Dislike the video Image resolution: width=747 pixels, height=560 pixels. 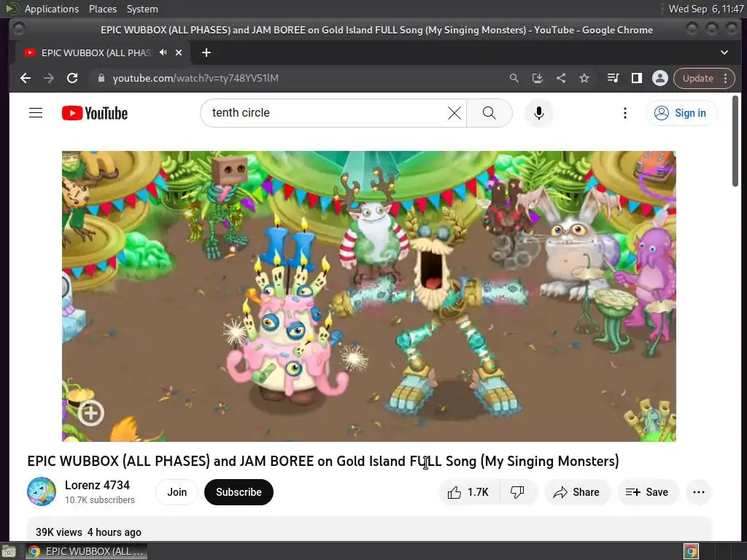point(518,492)
